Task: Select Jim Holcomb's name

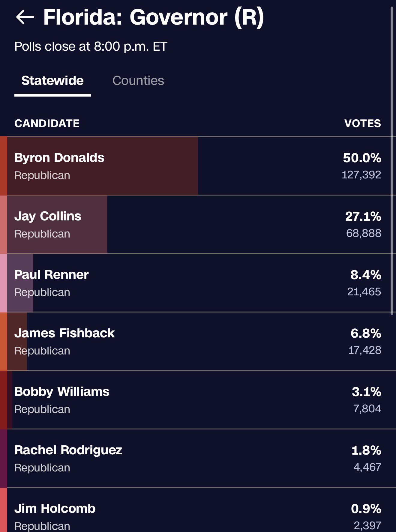Action: [x=55, y=508]
